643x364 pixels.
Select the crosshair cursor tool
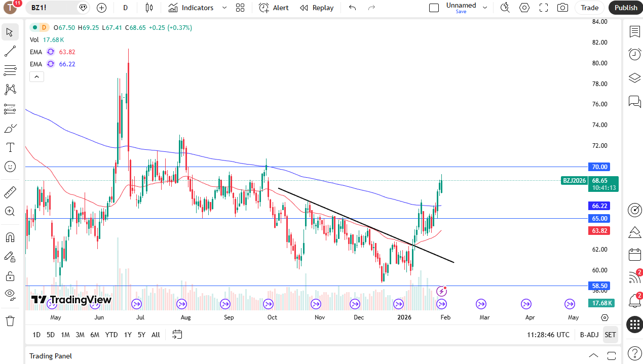pos(10,32)
